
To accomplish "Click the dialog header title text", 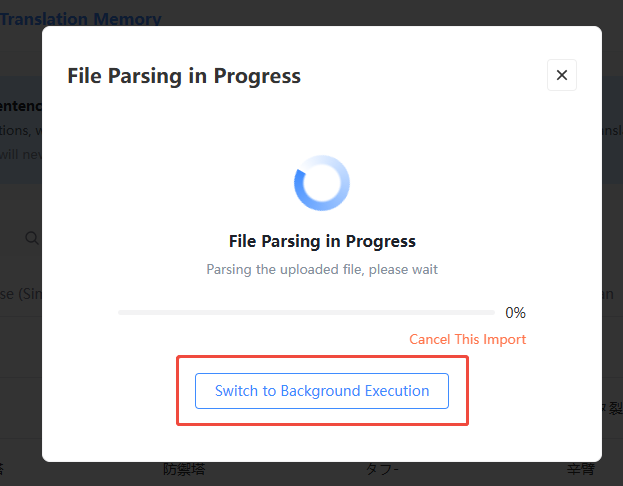I will pyautogui.click(x=184, y=76).
